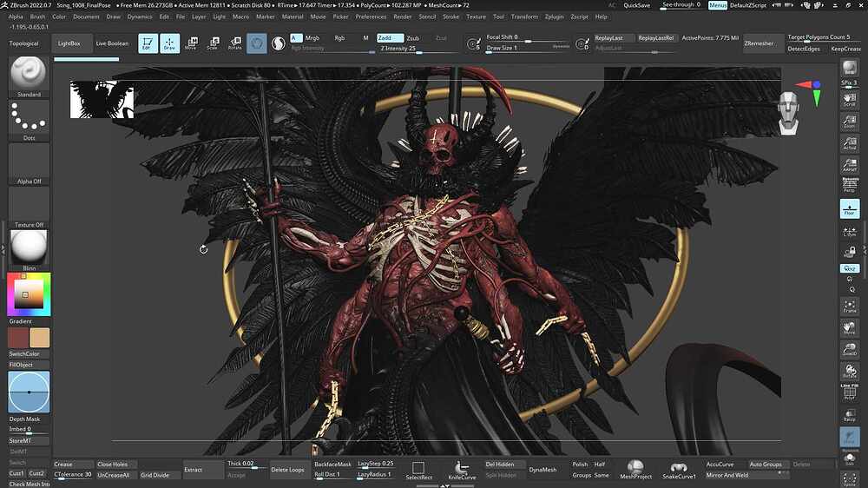Open the Standard brush picker
Image resolution: width=868 pixels, height=488 pixels.
coord(29,76)
